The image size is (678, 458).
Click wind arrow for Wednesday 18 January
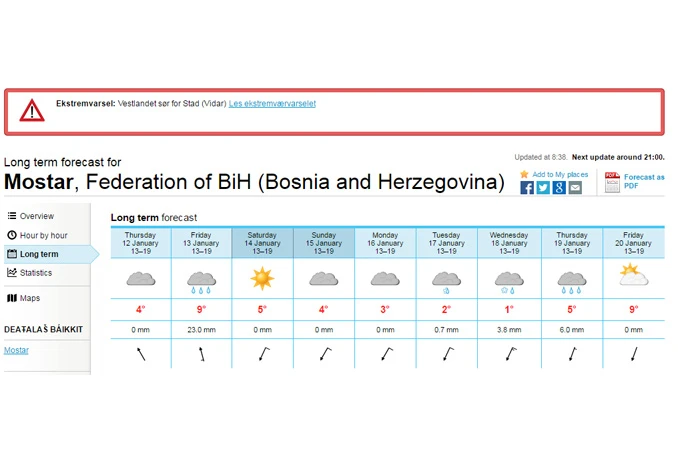click(x=511, y=354)
